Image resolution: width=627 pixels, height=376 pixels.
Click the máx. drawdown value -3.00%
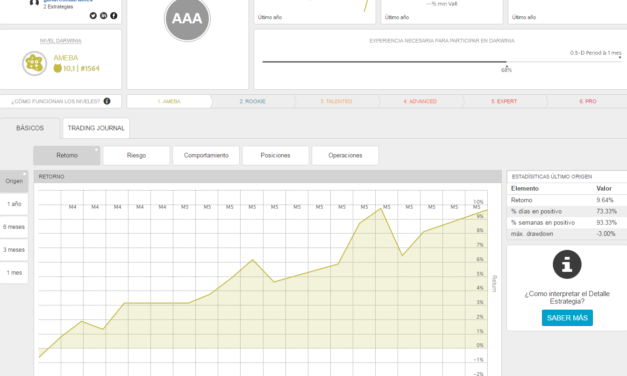[605, 234]
